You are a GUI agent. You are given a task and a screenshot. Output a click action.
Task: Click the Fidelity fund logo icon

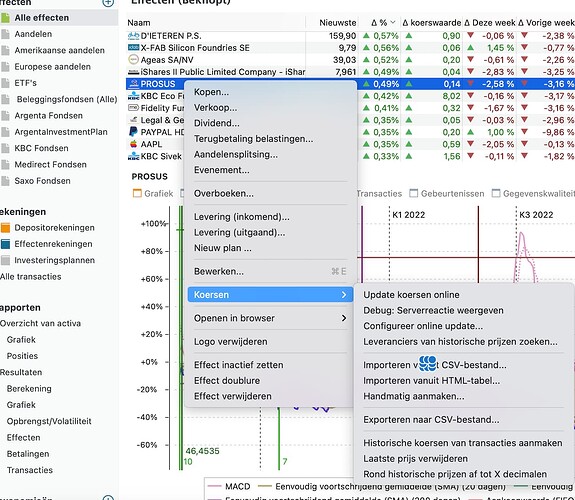[133, 108]
